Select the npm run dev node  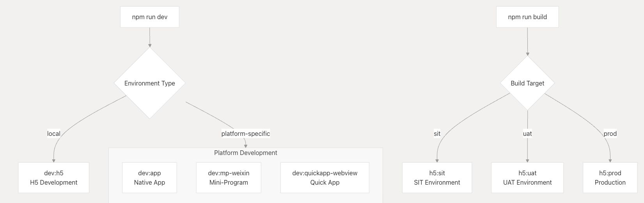(x=150, y=17)
